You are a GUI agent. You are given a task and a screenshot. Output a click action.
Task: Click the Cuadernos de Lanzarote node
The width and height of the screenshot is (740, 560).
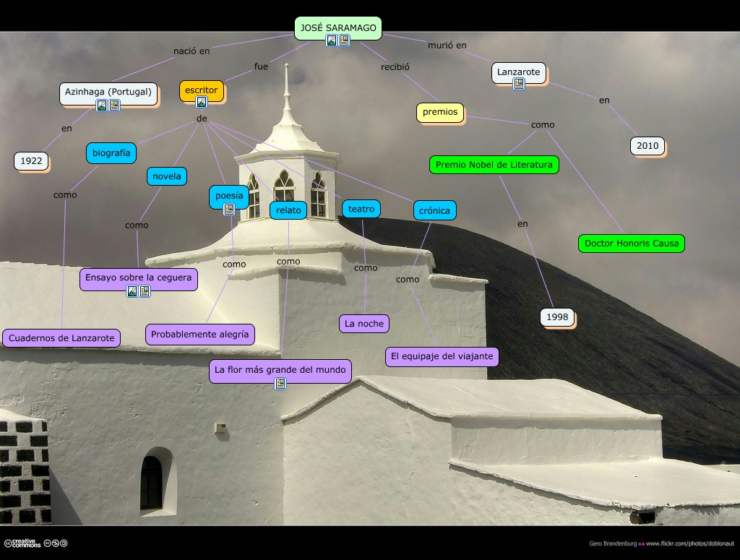click(x=61, y=337)
